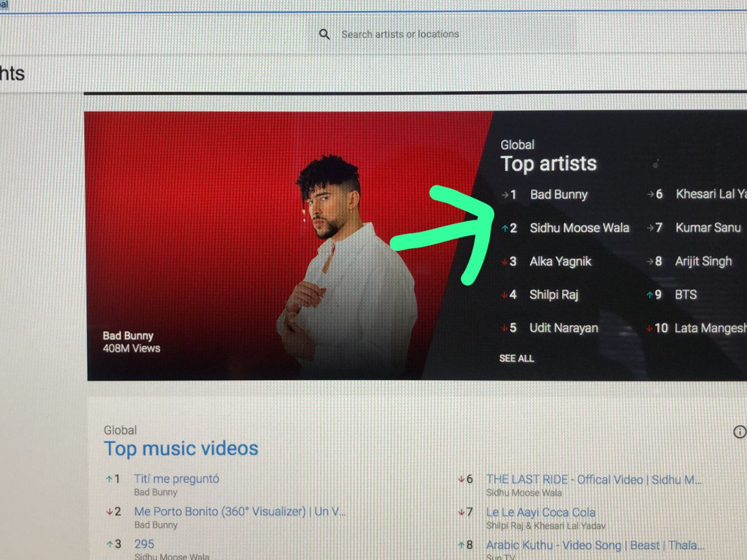The width and height of the screenshot is (747, 560).
Task: Play the Tití me preguntó video link
Action: click(x=176, y=479)
